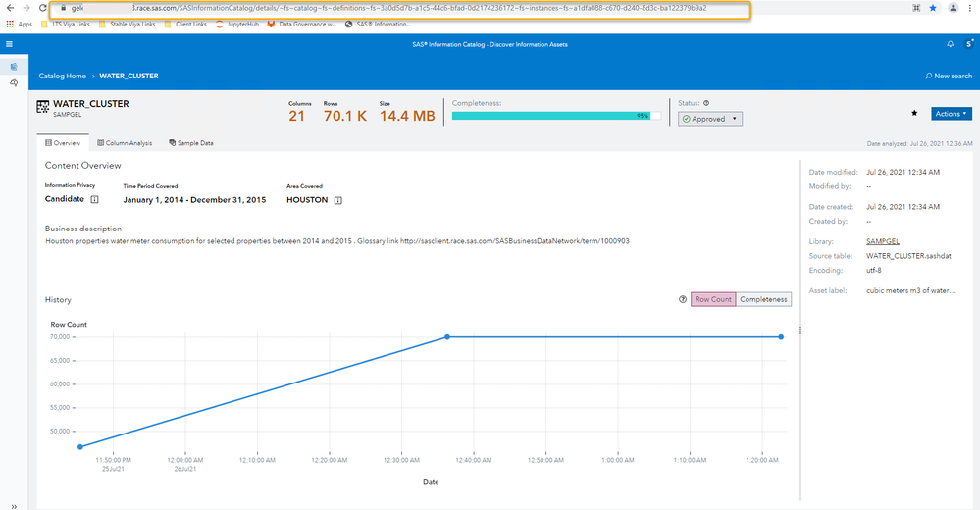This screenshot has width=980, height=510.
Task: Switch to Column Analysis tab
Action: click(x=125, y=143)
